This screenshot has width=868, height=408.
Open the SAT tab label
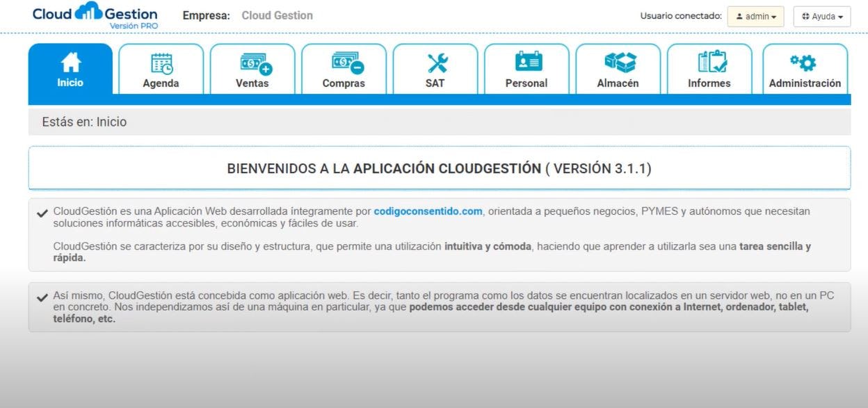[435, 83]
